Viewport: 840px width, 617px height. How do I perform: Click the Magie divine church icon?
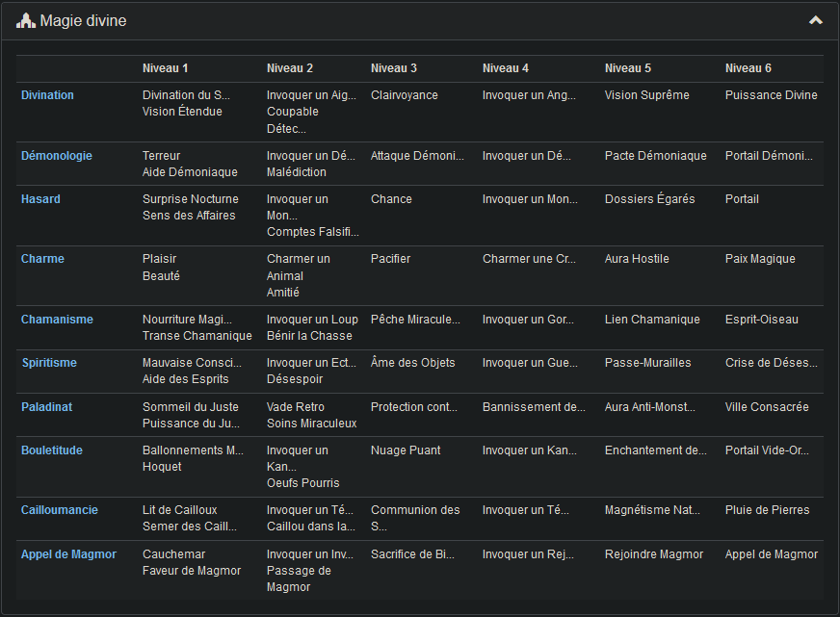pyautogui.click(x=26, y=20)
